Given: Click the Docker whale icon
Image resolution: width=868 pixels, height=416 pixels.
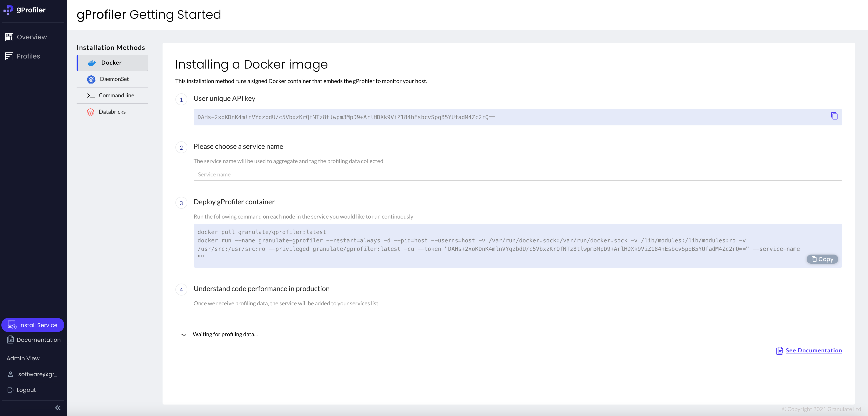Looking at the screenshot, I should coord(92,63).
